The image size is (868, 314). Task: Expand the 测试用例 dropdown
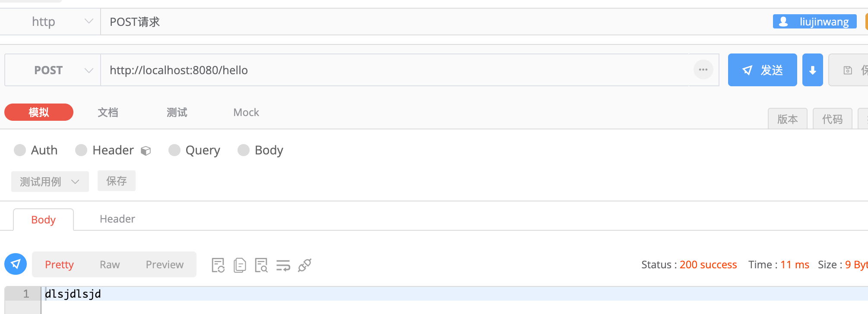pos(50,182)
